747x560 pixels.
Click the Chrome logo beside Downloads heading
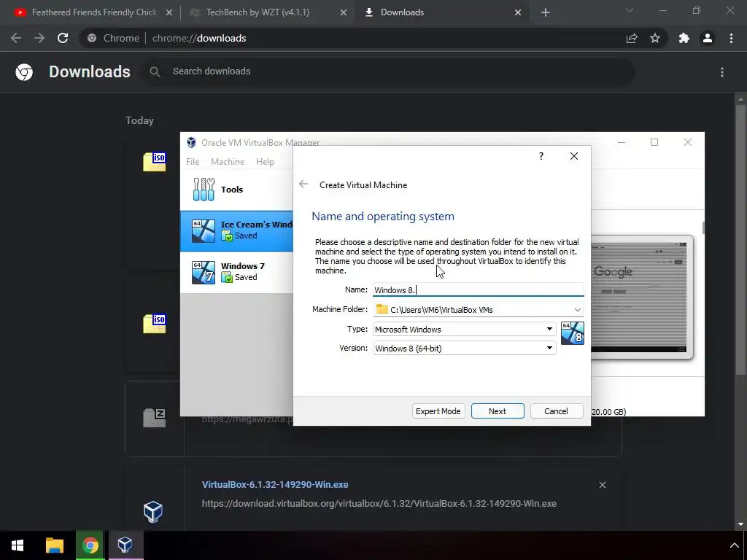click(x=24, y=72)
